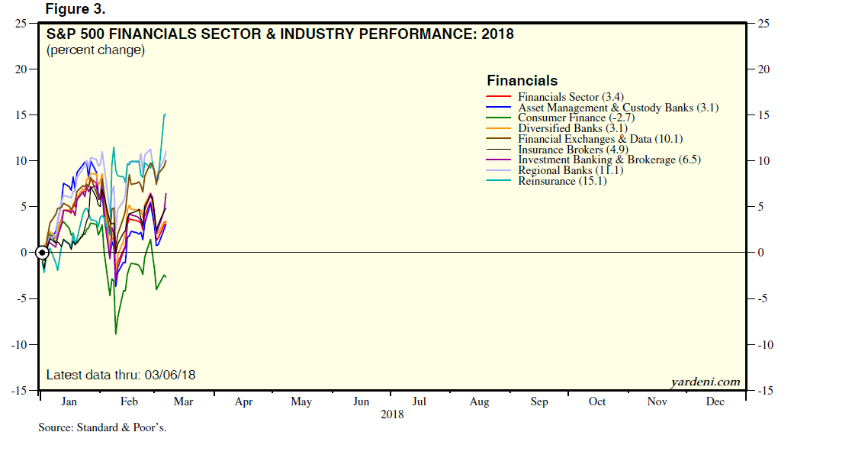The image size is (868, 474).
Task: Click the Latest data thru date text
Action: (121, 375)
